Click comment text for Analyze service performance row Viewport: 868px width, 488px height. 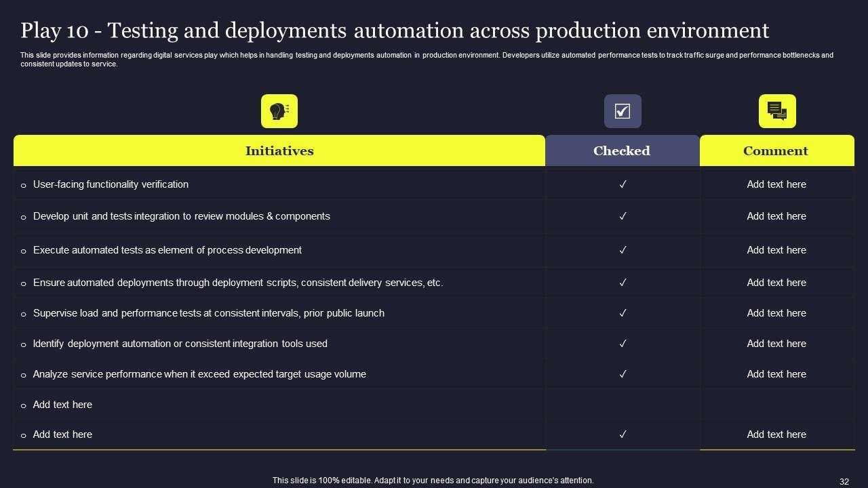click(776, 374)
